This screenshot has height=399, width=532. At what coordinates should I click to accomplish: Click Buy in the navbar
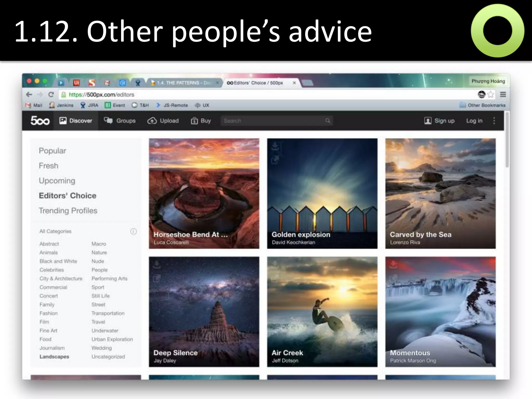coord(201,121)
